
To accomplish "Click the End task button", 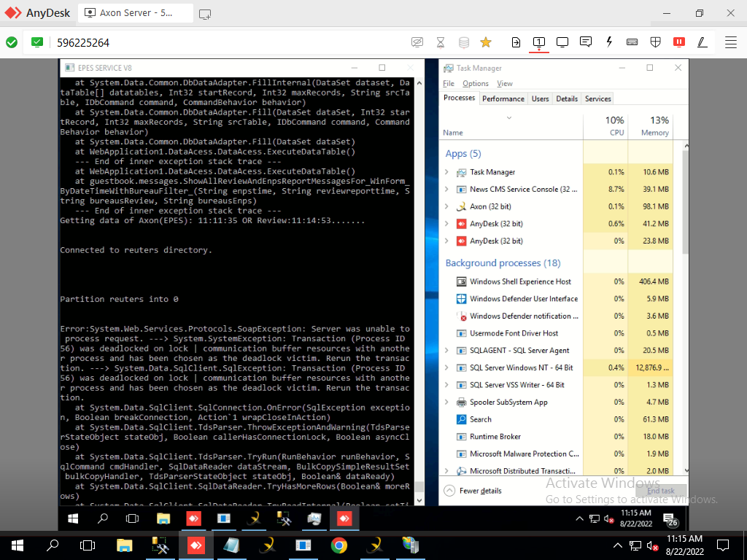I will coord(660,491).
